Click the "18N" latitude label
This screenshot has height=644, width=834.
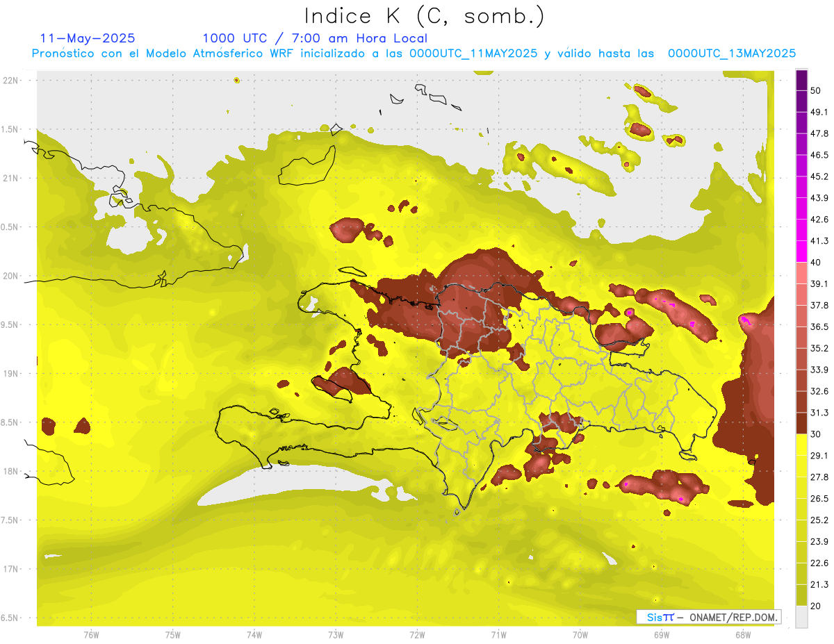(10, 471)
